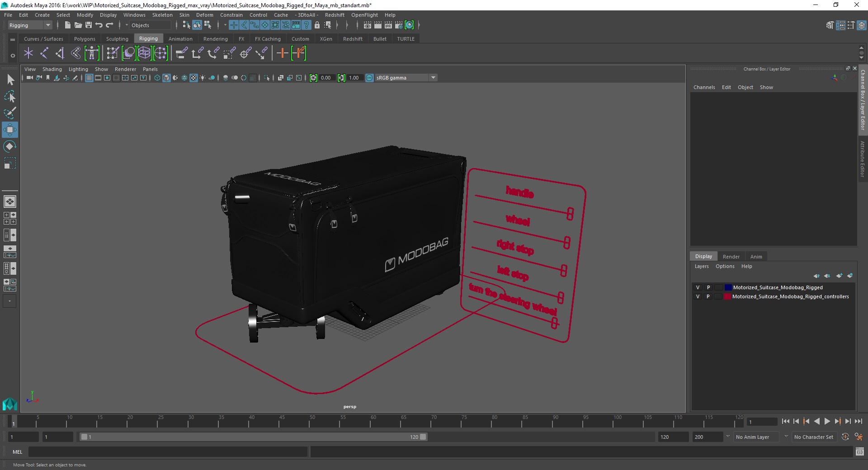
Task: Create a new scene with the New Scene icon
Action: (67, 25)
